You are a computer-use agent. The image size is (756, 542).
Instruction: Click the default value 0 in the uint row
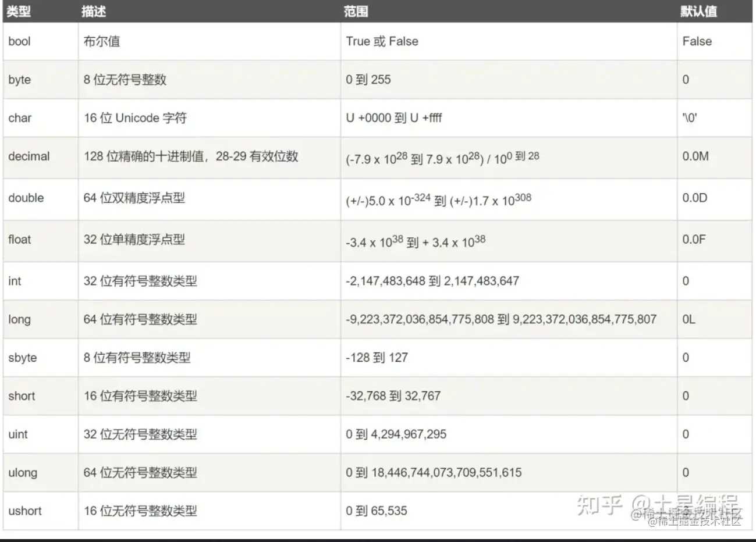click(x=686, y=434)
